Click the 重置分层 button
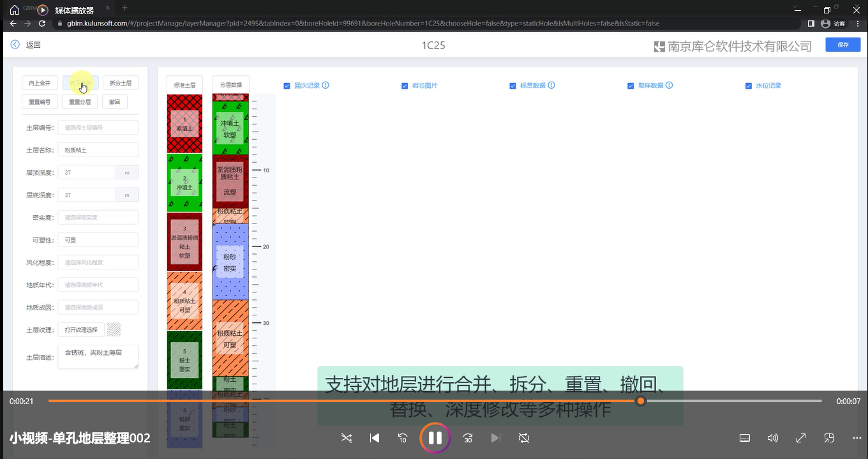868x459 pixels. tap(80, 102)
